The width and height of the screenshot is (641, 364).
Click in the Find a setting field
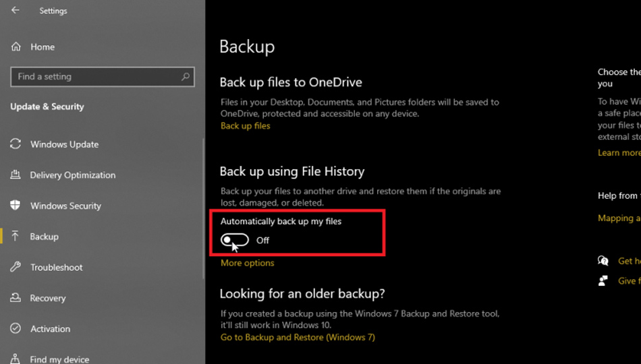tap(94, 77)
